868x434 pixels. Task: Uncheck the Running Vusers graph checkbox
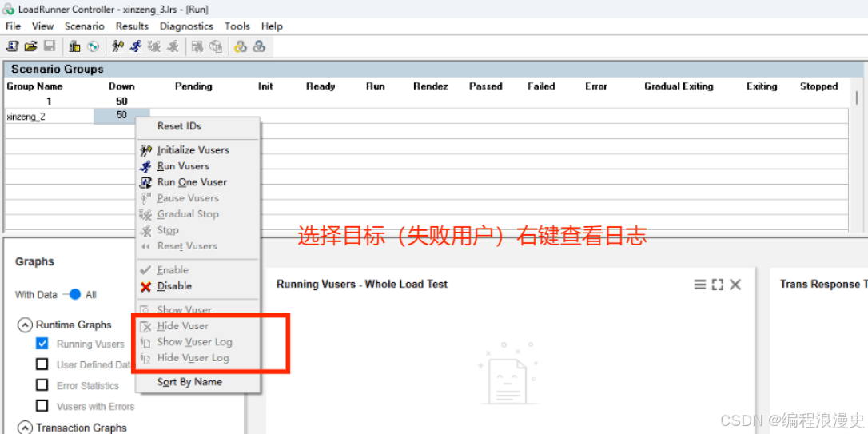[42, 344]
